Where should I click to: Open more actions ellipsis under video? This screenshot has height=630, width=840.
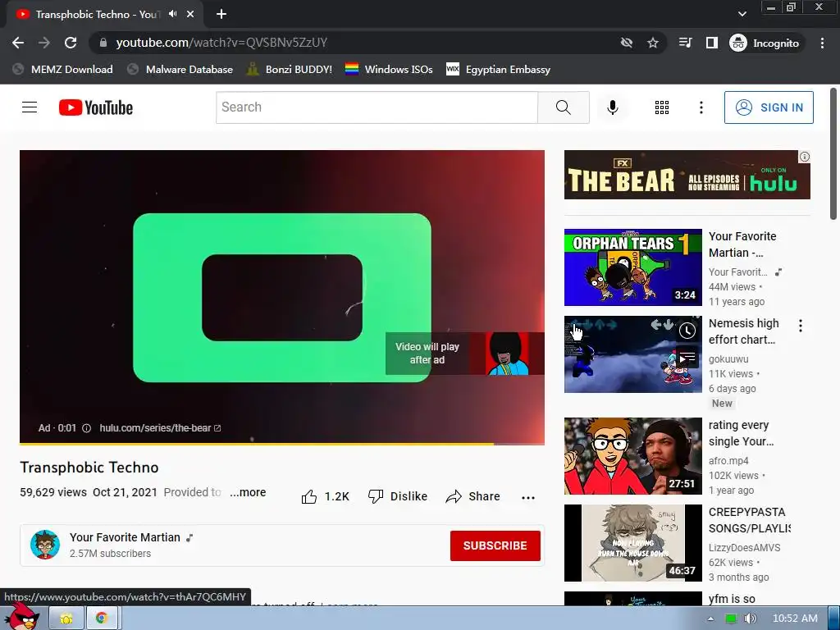(528, 497)
